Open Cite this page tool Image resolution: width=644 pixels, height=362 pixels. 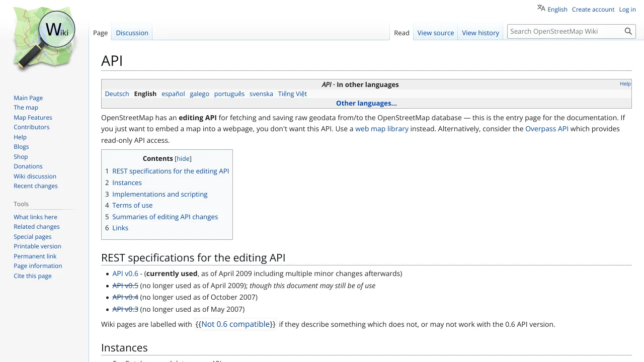[x=33, y=276]
